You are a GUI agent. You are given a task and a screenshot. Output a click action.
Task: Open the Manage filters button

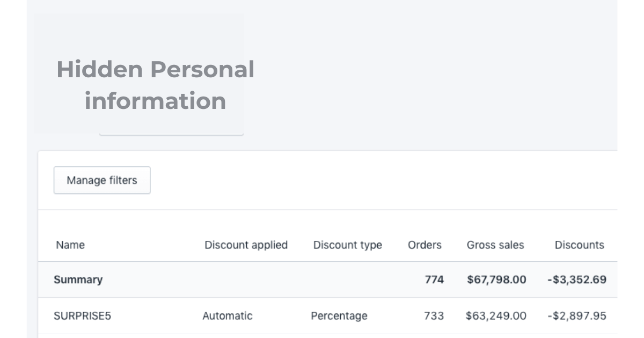click(x=102, y=180)
